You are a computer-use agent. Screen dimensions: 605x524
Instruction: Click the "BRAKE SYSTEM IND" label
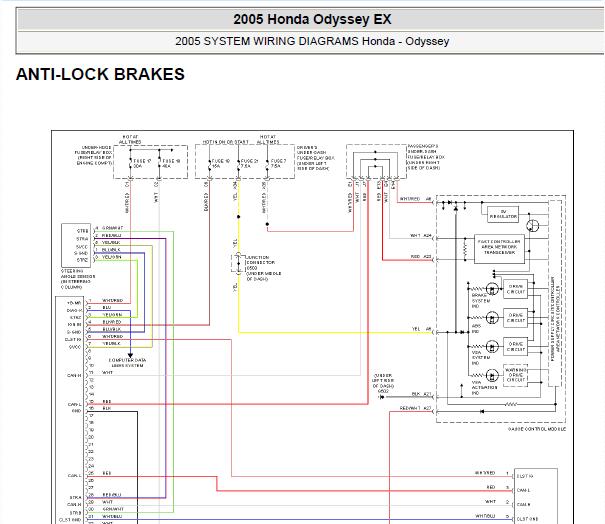481,301
